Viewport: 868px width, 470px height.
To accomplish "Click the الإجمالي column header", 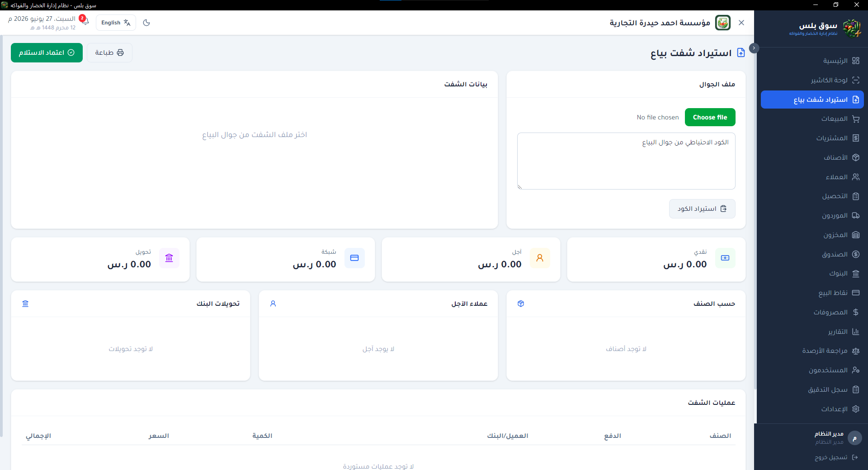I will (38, 436).
